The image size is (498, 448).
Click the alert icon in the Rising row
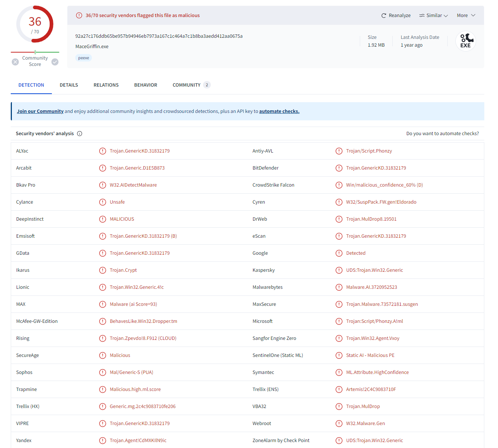coord(103,338)
